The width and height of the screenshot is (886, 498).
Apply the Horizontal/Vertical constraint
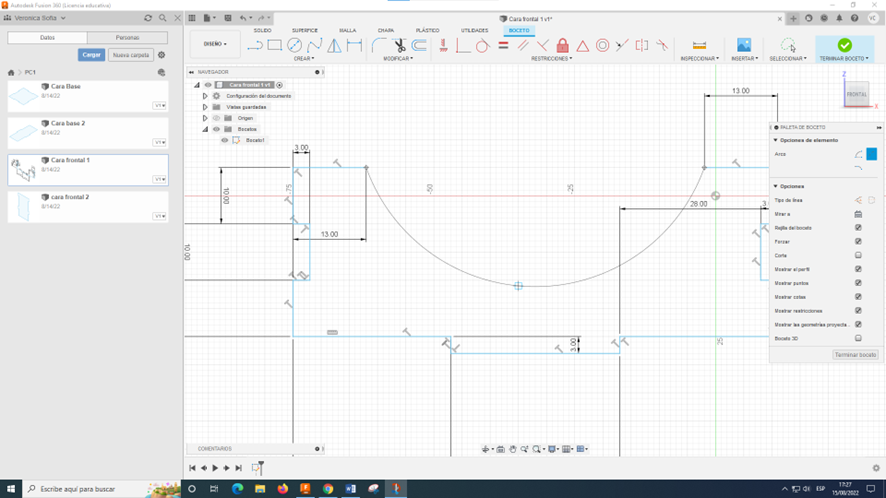tap(444, 45)
